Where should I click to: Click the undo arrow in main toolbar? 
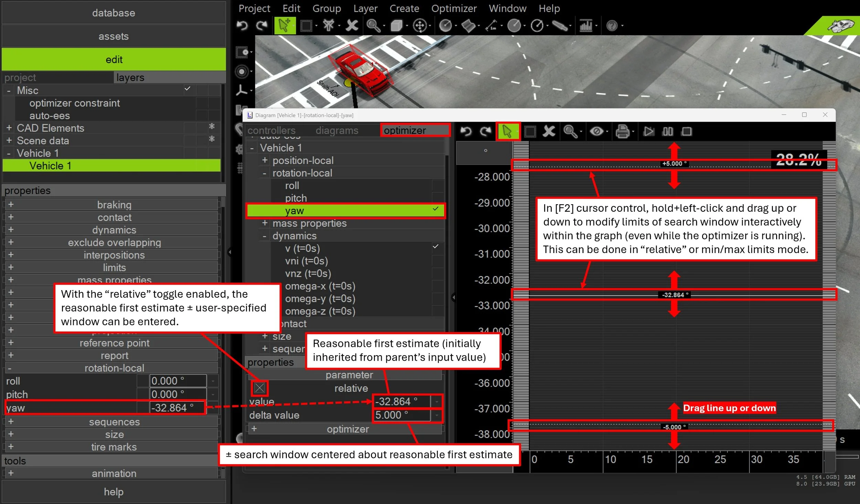242,25
